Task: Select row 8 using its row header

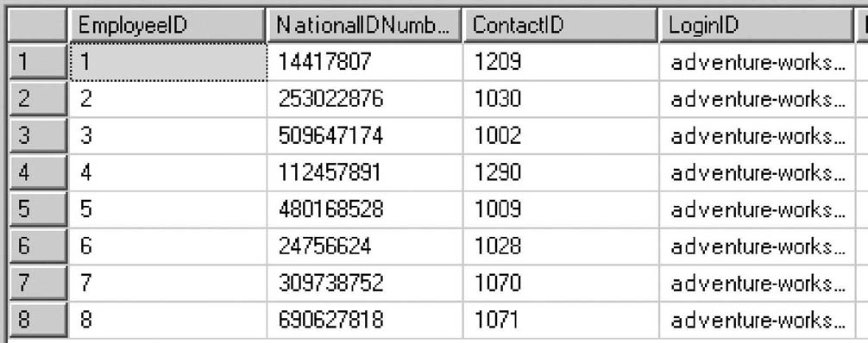Action: (38, 320)
